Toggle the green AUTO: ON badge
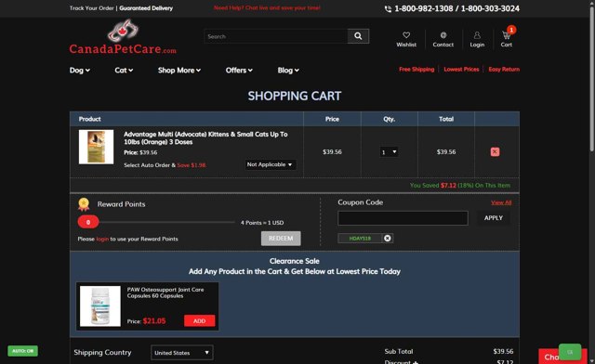Image resolution: width=595 pixels, height=364 pixels. (22, 351)
